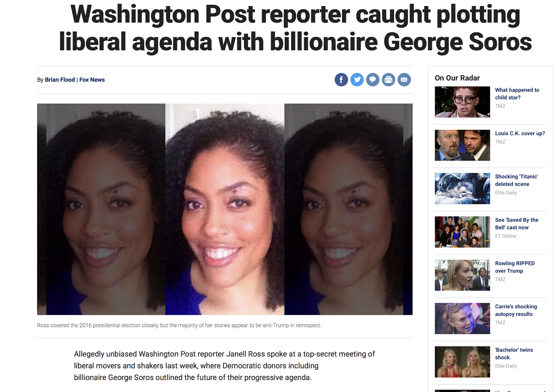Read 'Shocking Titanic deleted scene' story

[x=516, y=180]
